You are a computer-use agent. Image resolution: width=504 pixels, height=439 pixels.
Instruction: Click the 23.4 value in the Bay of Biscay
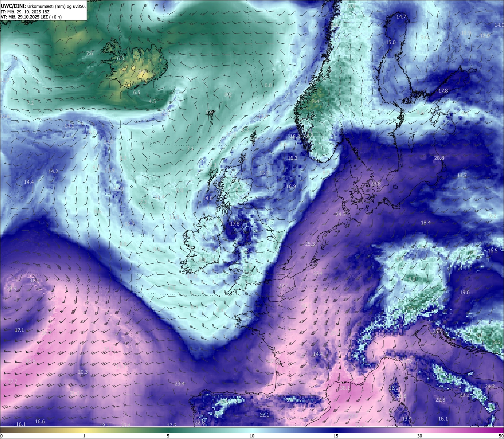180,383
